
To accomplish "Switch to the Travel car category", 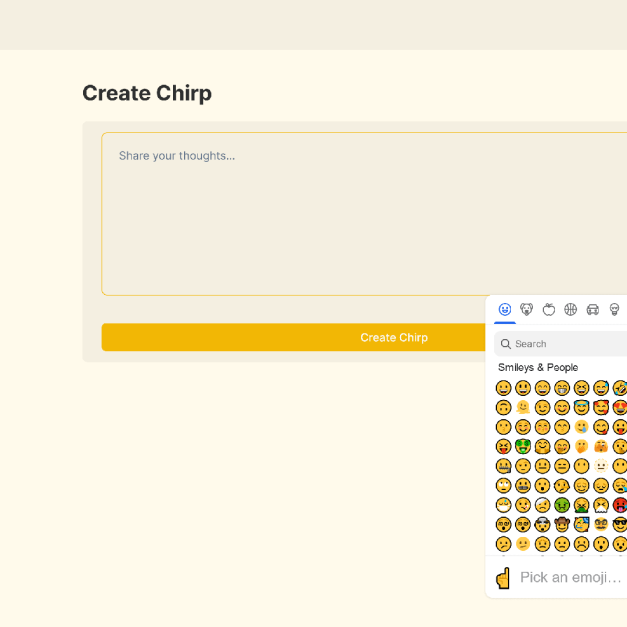I will [593, 310].
